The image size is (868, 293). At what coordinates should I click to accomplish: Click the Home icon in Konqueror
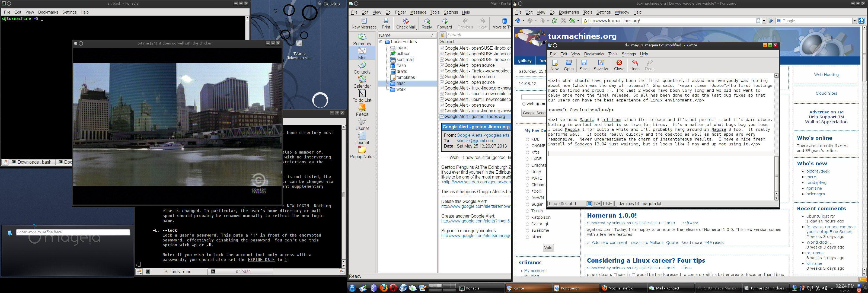[x=572, y=21]
